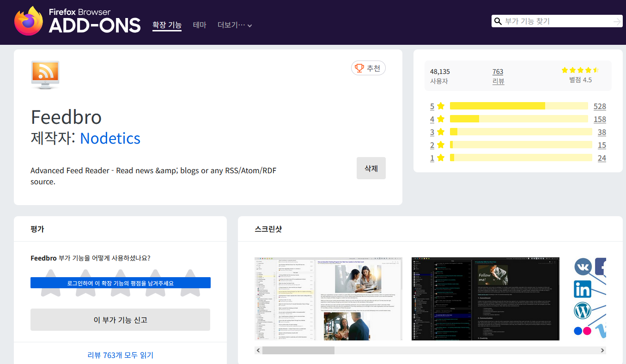The height and width of the screenshot is (364, 626).
Task: Click the three-star rating bar
Action: (x=521, y=132)
